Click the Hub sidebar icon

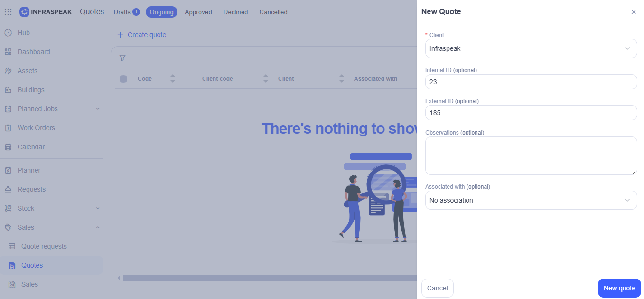point(8,33)
